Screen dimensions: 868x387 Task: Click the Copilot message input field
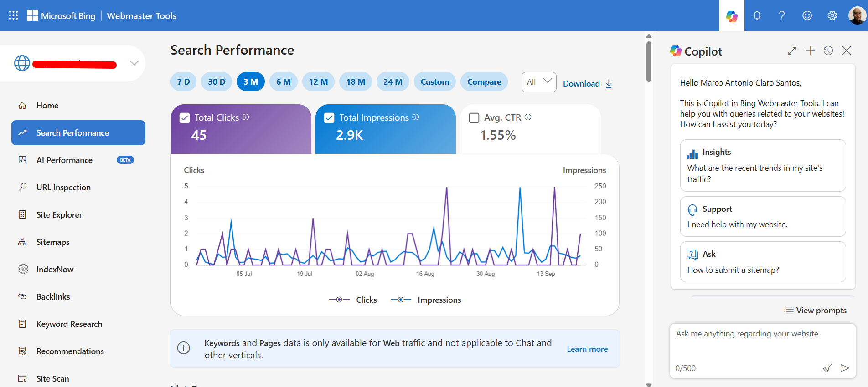click(x=763, y=351)
